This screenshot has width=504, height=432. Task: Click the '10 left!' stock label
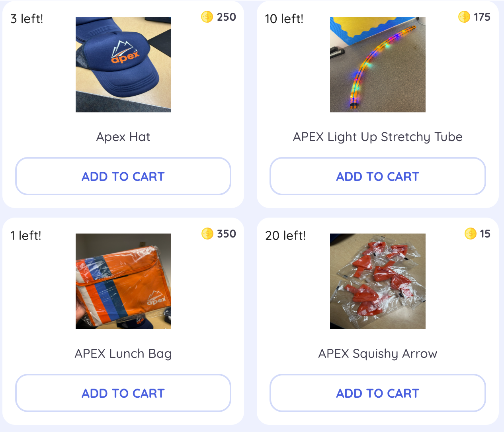pyautogui.click(x=284, y=19)
